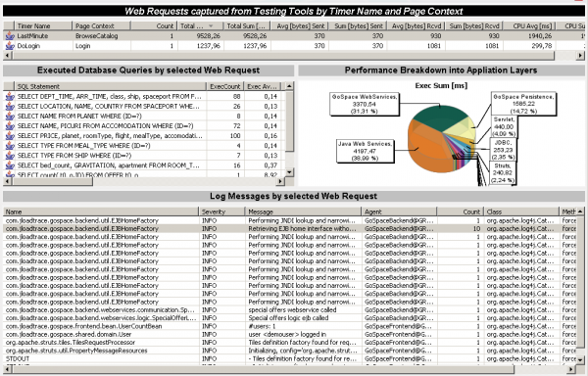Sort queries by the ExecCount header
Screen dimensions: 588x376
pos(225,86)
